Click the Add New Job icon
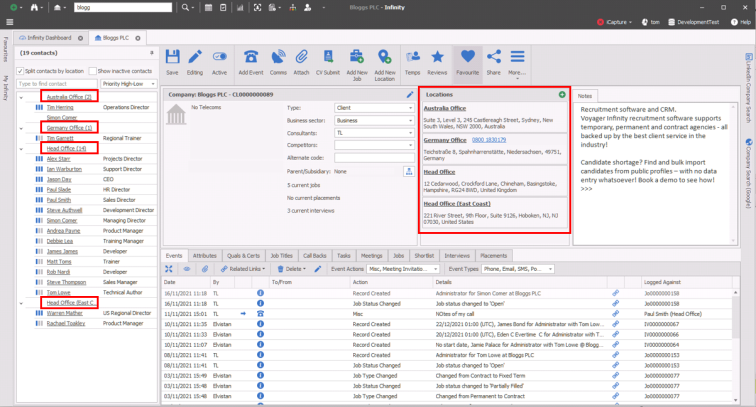756x407 pixels. [x=357, y=58]
